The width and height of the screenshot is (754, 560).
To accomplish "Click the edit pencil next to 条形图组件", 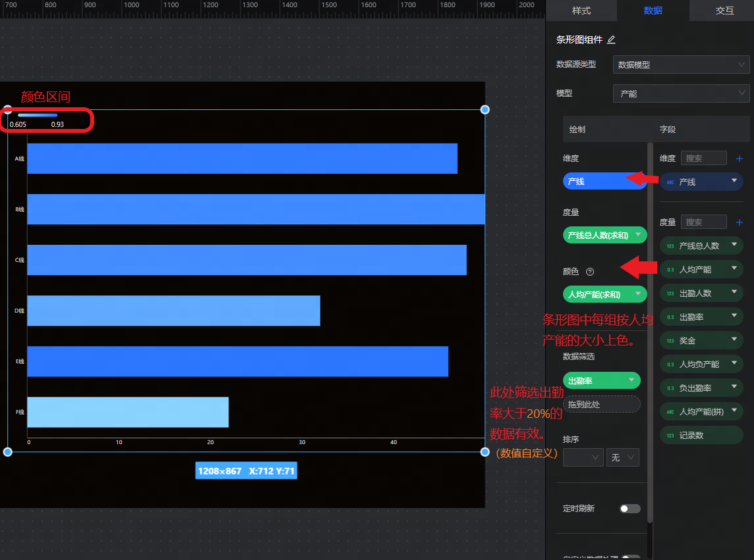I will pos(611,39).
